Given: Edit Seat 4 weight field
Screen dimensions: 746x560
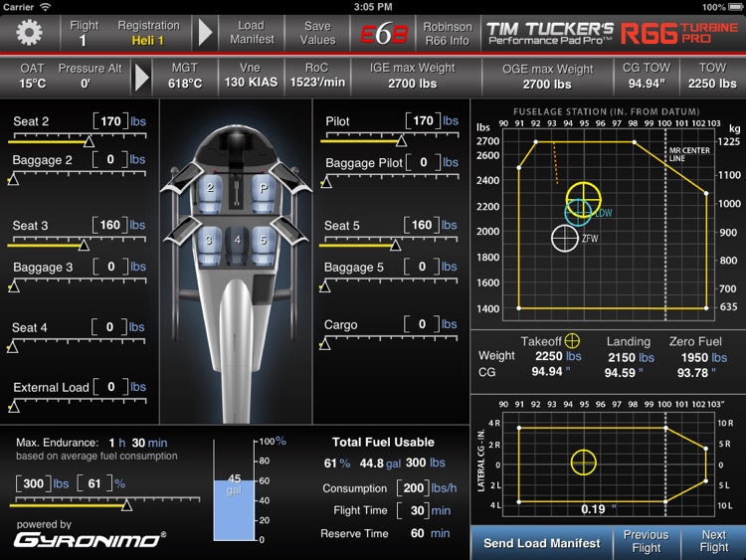Looking at the screenshot, I should 109,327.
